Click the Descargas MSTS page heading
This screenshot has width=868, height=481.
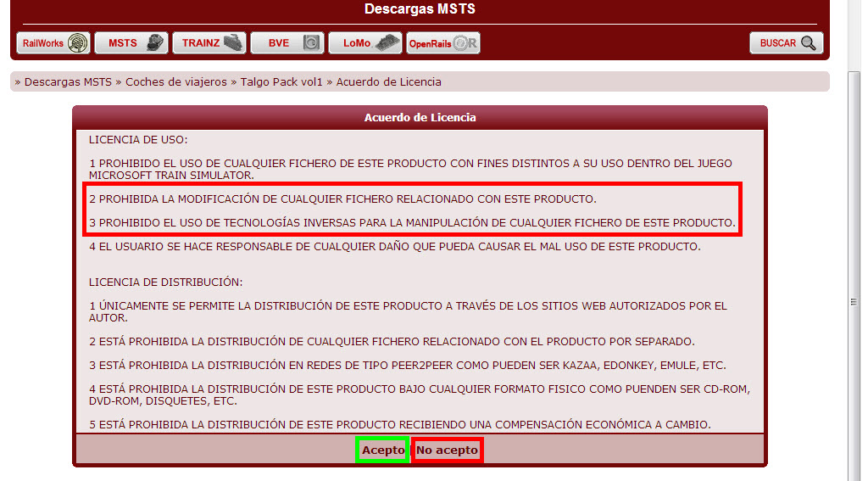click(420, 10)
